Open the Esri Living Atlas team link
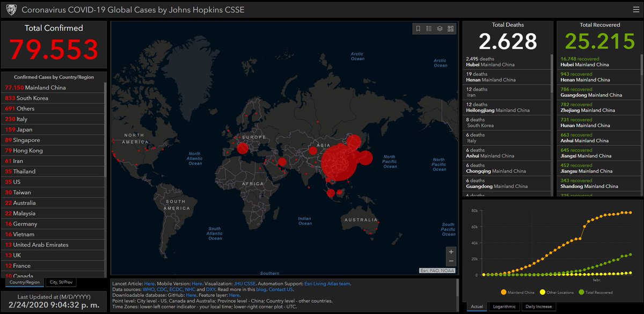The image size is (644, 314). click(328, 283)
